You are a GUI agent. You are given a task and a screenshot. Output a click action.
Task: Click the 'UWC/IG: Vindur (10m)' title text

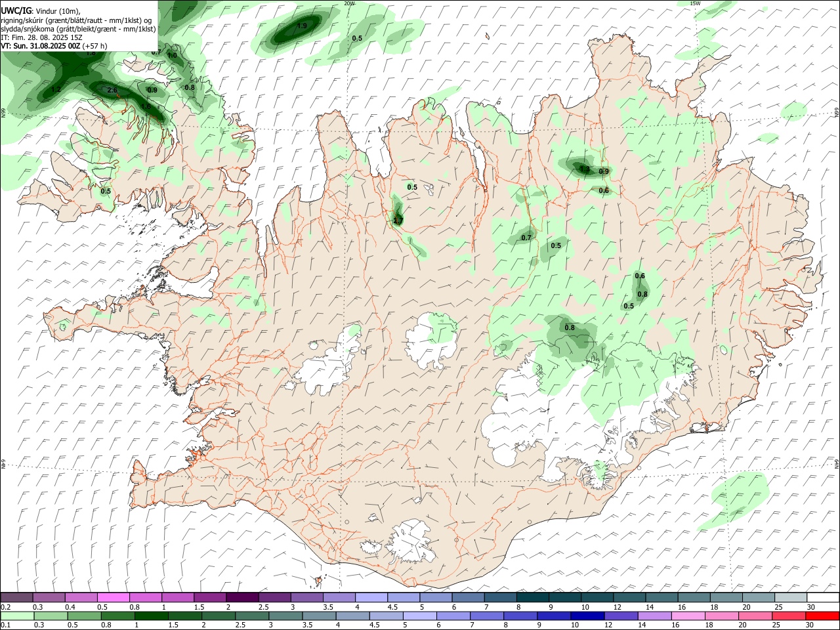point(41,10)
